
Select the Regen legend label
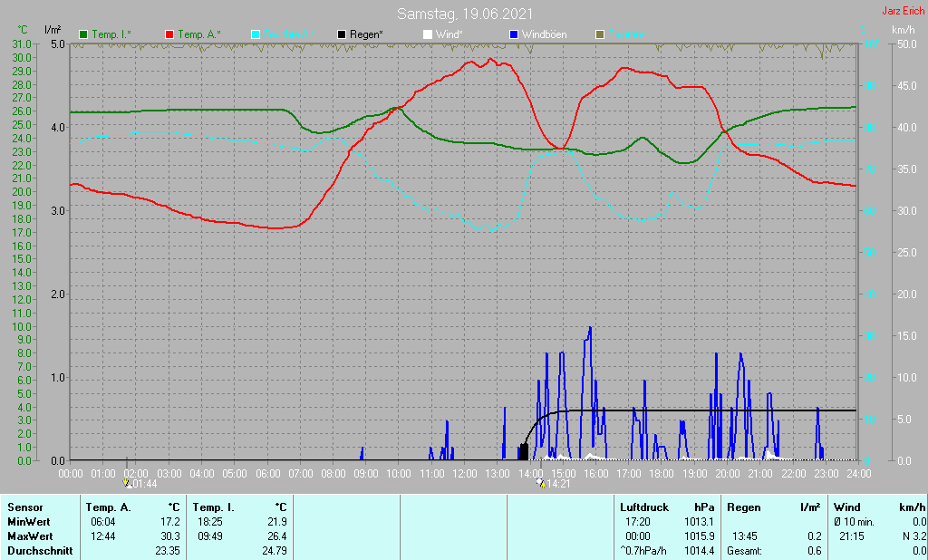366,34
